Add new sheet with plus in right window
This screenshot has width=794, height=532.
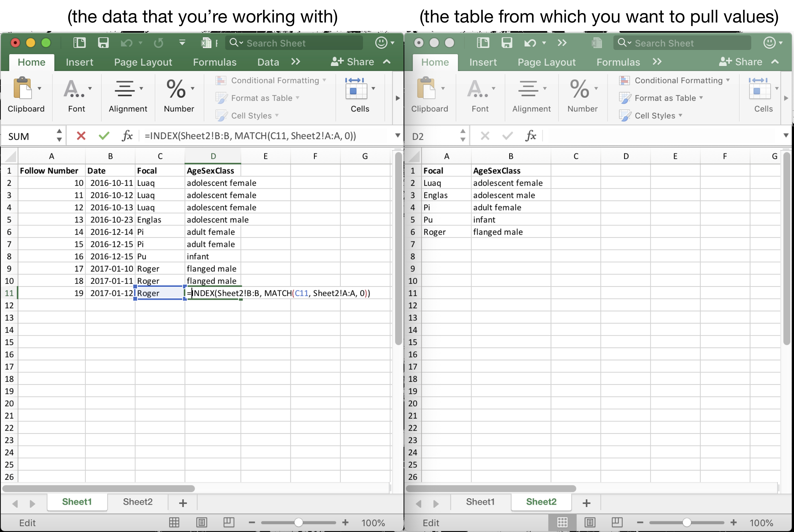[586, 503]
